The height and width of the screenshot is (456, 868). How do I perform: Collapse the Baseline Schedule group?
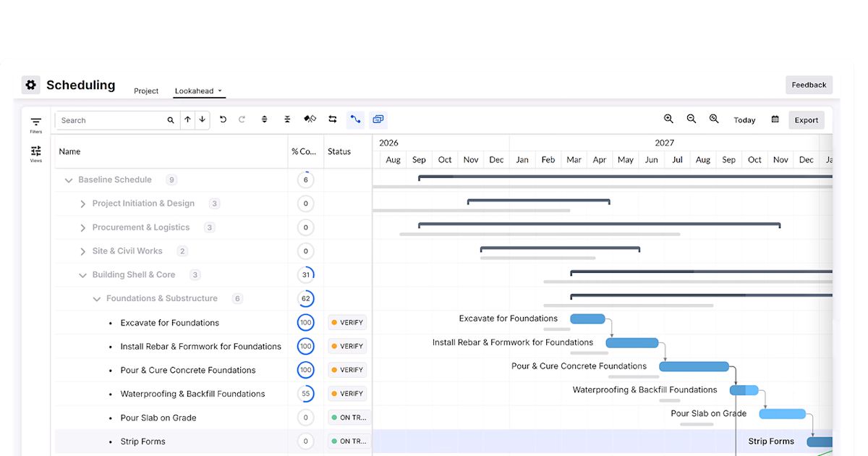69,180
